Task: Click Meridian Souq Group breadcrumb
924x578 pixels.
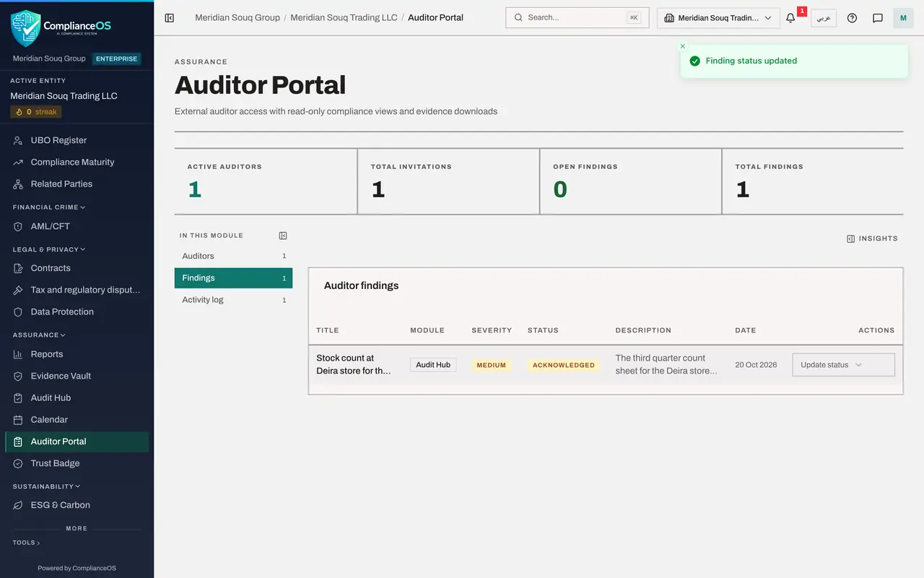Action: pos(237,17)
